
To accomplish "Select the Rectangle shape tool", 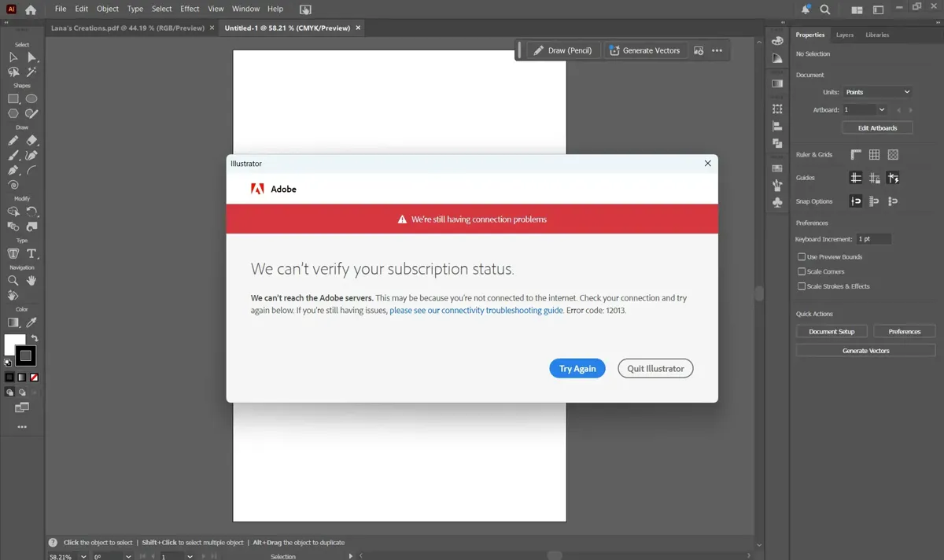I will (x=13, y=99).
